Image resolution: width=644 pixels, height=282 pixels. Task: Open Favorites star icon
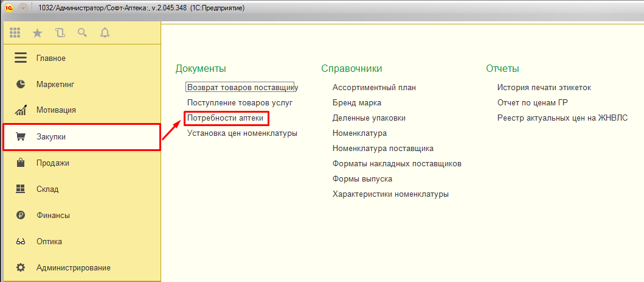pyautogui.click(x=38, y=32)
